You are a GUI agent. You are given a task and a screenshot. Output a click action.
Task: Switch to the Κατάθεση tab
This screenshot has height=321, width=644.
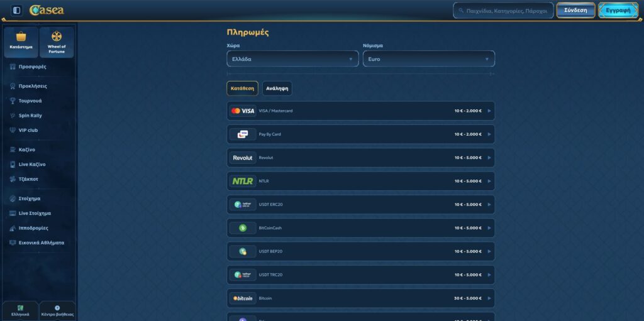[242, 89]
